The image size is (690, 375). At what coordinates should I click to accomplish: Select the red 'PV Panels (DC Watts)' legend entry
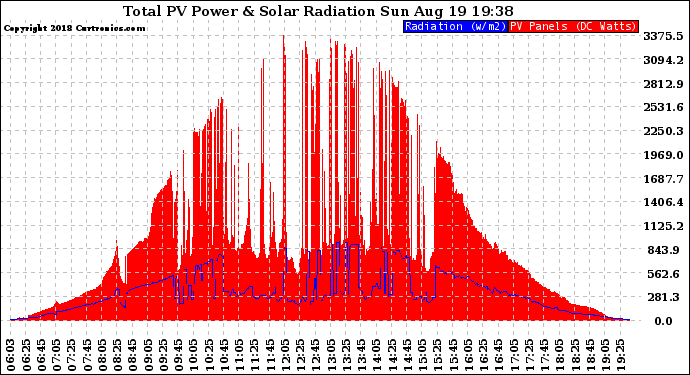pyautogui.click(x=573, y=26)
